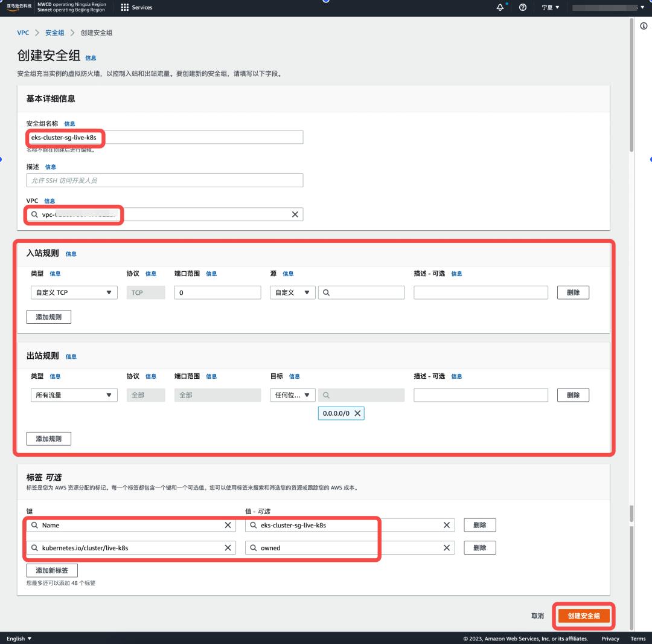This screenshot has width=652, height=644.
Task: Click the 描述 description input field
Action: point(164,181)
